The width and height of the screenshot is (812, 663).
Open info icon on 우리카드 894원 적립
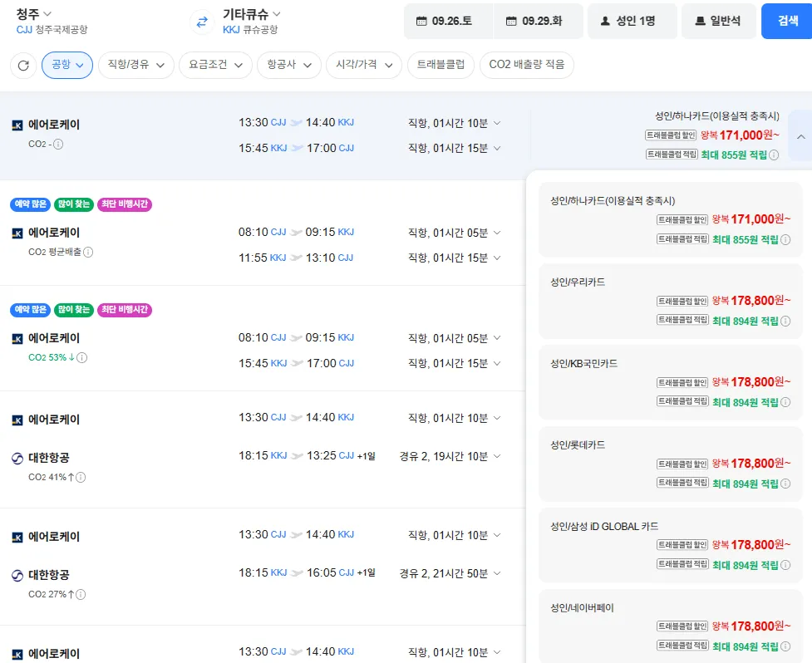[785, 321]
